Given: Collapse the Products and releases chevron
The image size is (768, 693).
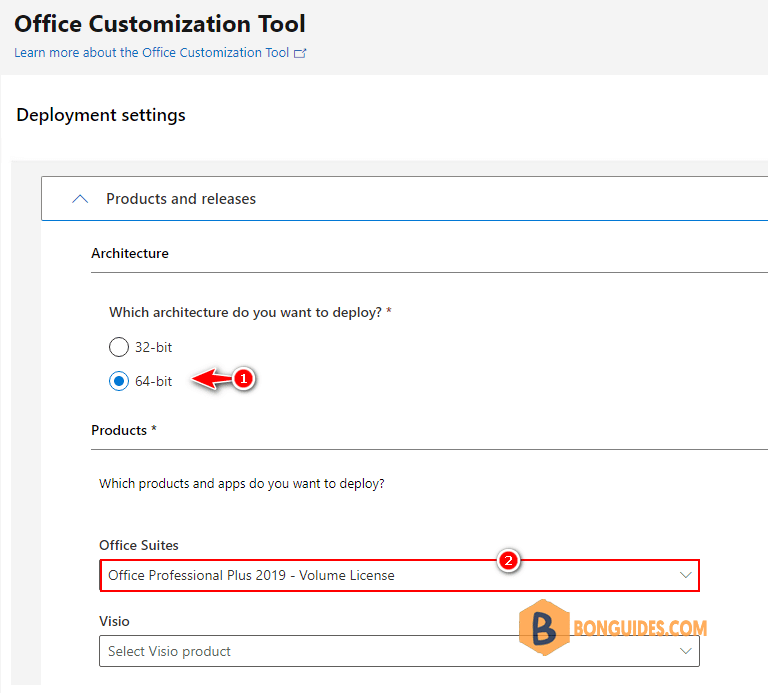Looking at the screenshot, I should coord(80,199).
